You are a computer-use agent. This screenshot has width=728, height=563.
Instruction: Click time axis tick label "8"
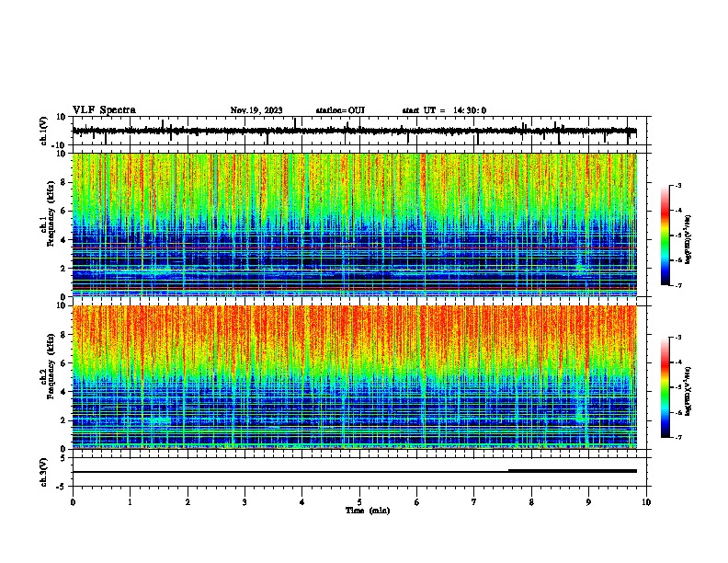[x=531, y=502]
